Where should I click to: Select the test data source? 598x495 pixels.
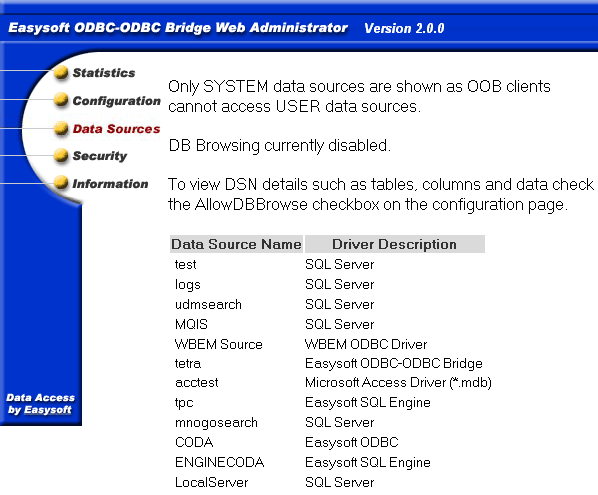click(x=186, y=264)
